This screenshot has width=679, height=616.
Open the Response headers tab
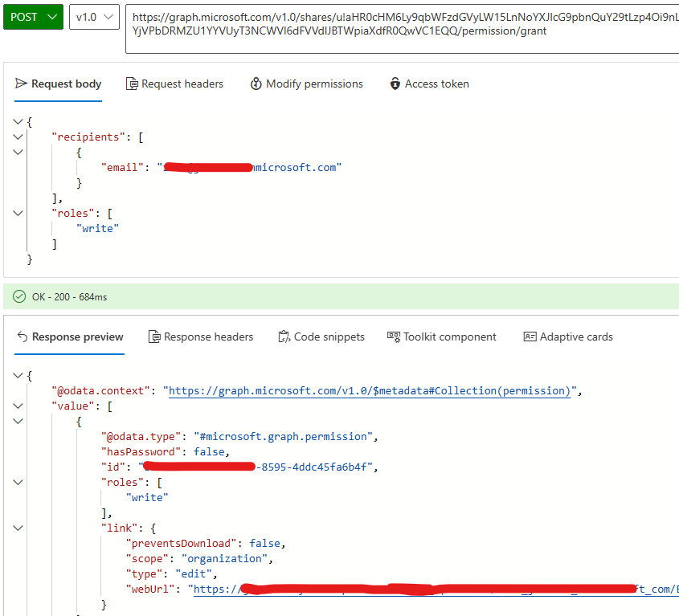201,337
